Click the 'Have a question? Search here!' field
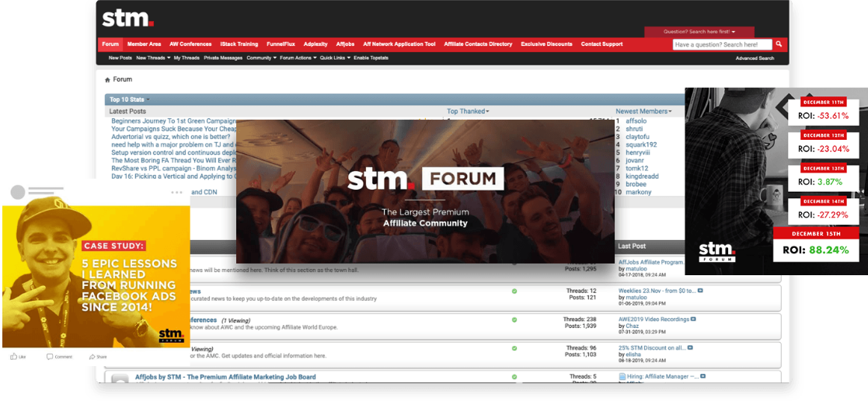The height and width of the screenshot is (412, 868). click(x=722, y=44)
